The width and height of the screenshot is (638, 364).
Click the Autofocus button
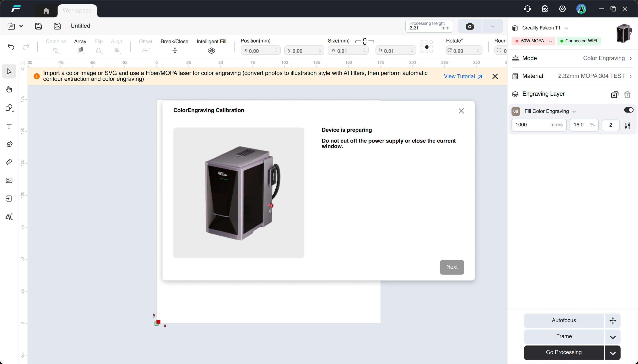(x=564, y=320)
